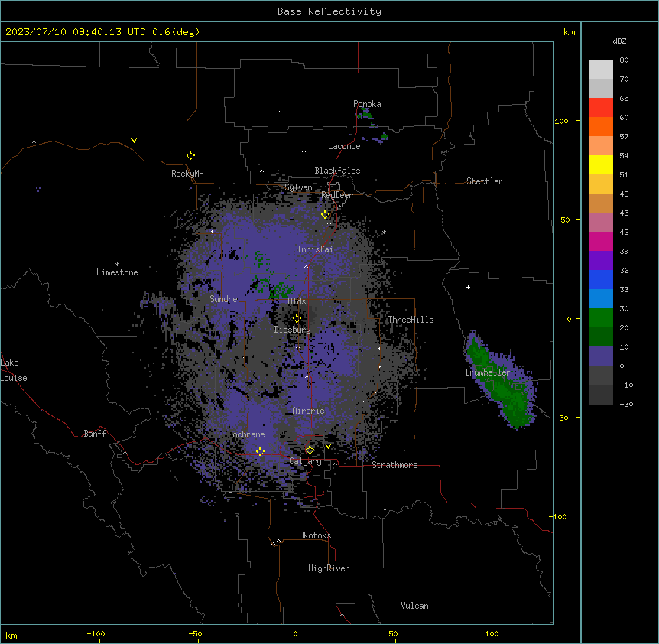Click the yellow marker above Calgary label
659x644 pixels.
[x=310, y=450]
